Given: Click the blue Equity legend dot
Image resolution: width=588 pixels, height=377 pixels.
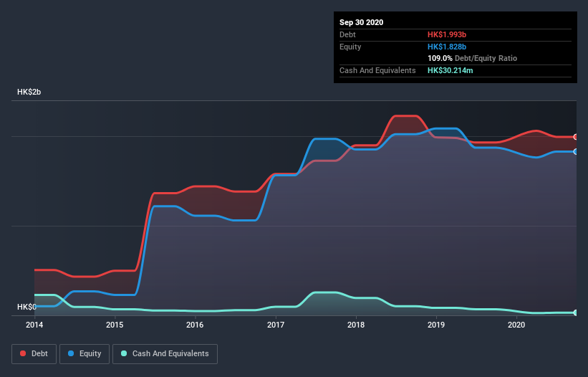Looking at the screenshot, I should click(x=71, y=353).
